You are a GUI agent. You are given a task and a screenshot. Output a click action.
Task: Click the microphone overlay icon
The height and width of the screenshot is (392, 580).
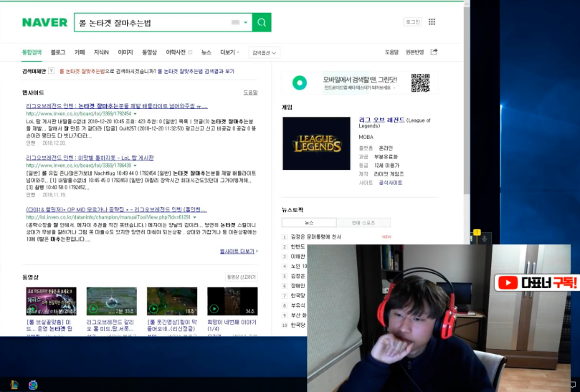tap(484, 239)
